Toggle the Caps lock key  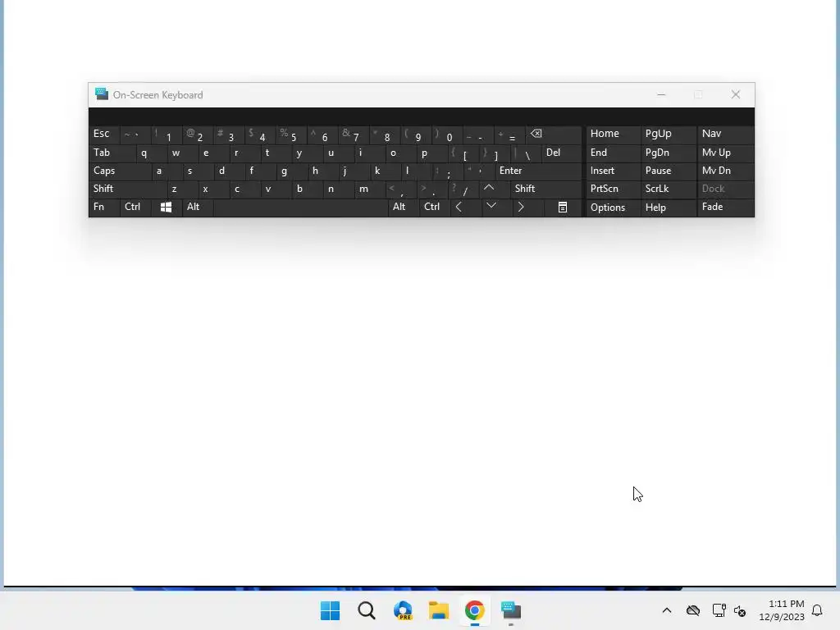pos(121,171)
